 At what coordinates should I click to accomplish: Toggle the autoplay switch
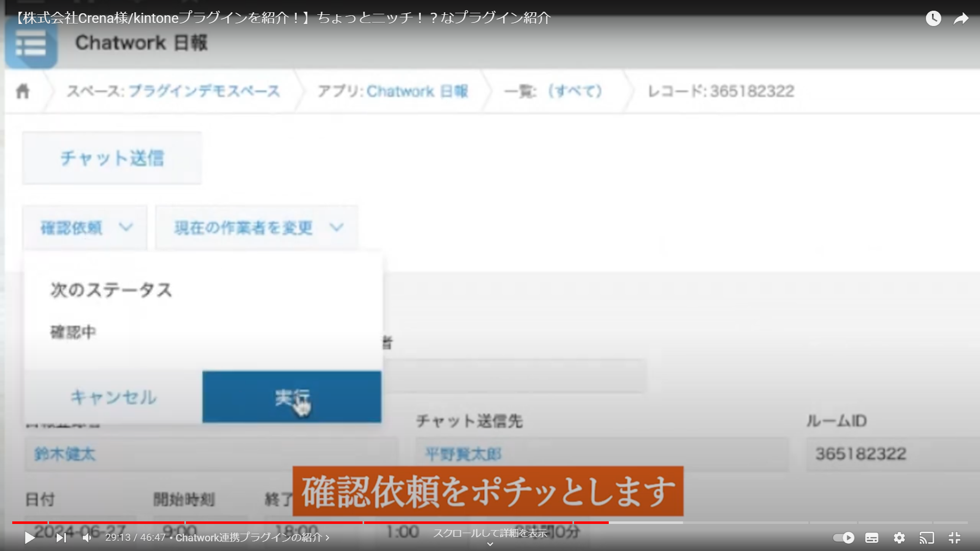point(844,537)
